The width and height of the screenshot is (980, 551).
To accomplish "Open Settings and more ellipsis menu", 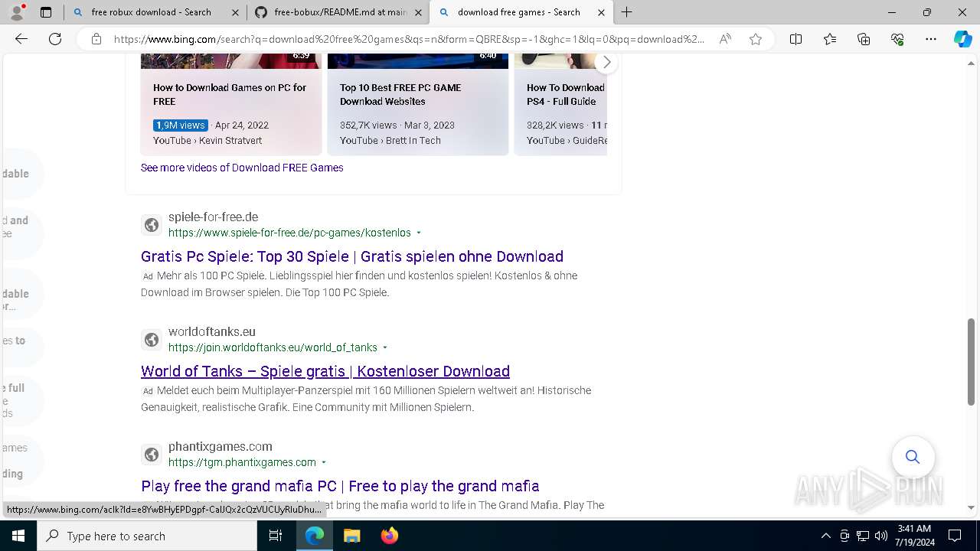I will (931, 39).
